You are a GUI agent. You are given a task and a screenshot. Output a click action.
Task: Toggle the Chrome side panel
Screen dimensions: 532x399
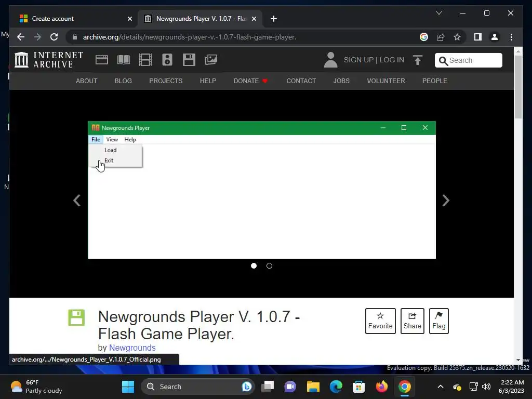click(x=478, y=37)
